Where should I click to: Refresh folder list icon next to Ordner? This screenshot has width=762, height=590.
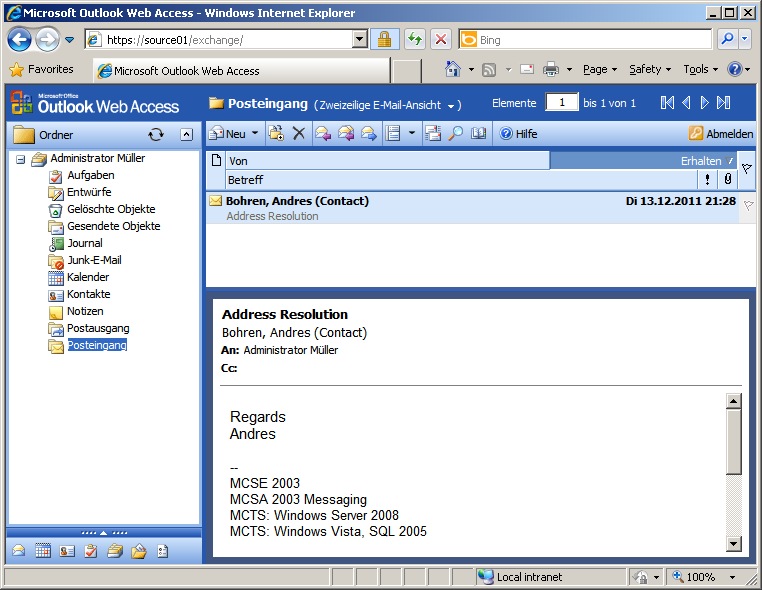(x=156, y=135)
